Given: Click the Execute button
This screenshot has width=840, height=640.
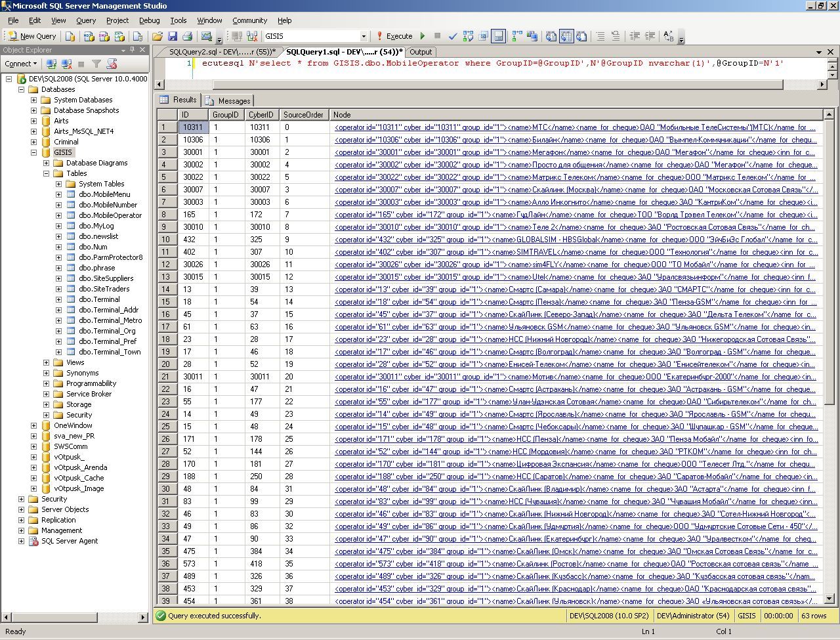Looking at the screenshot, I should (x=394, y=36).
